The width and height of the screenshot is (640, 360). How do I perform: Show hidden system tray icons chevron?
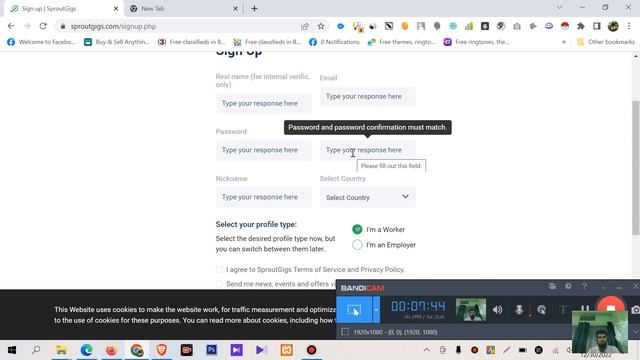click(x=427, y=350)
